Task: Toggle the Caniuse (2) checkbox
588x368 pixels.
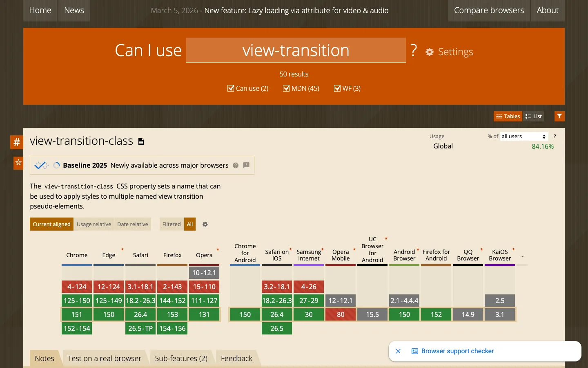Action: [231, 88]
